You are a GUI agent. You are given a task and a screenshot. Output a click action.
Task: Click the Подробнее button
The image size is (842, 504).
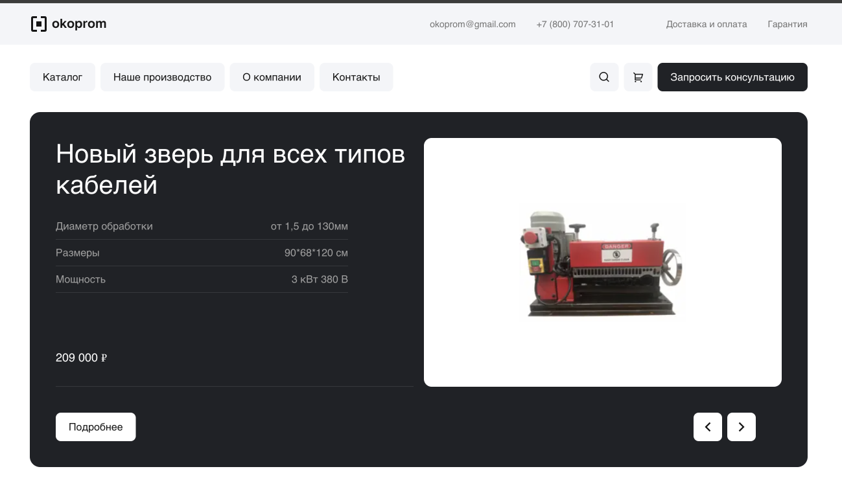[96, 427]
